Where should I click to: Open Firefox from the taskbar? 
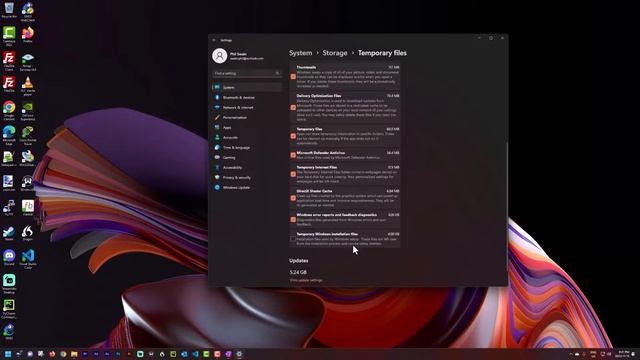(52, 354)
